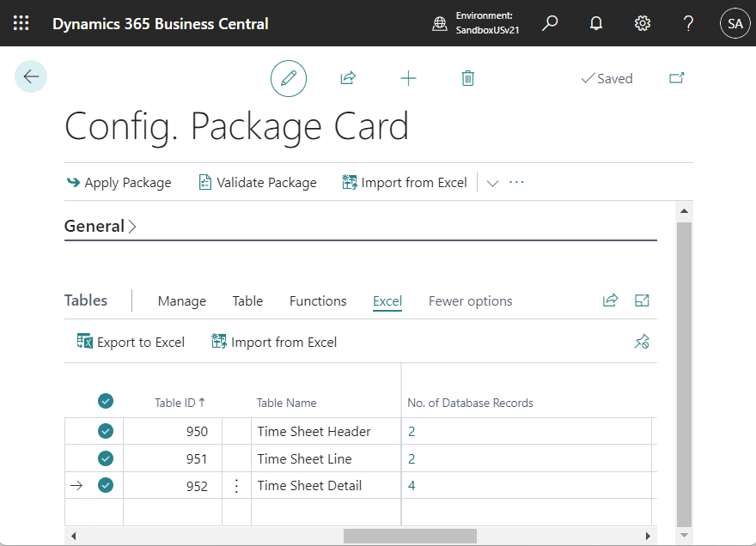Open the settings gear
The height and width of the screenshot is (546, 756).
tap(643, 23)
